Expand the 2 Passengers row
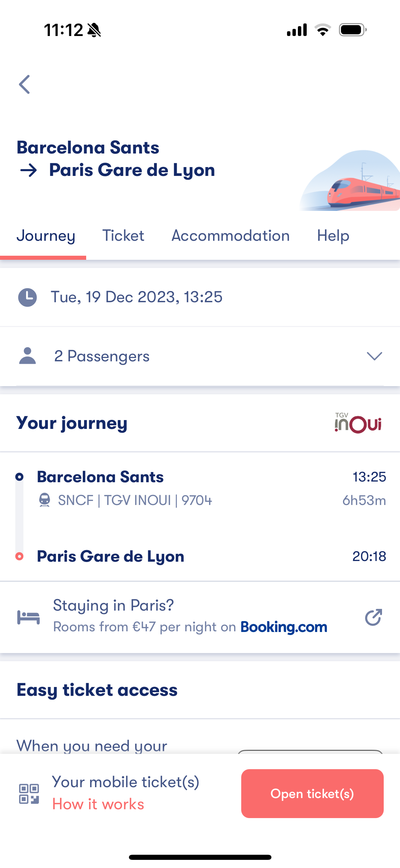The image size is (400, 868). click(200, 356)
